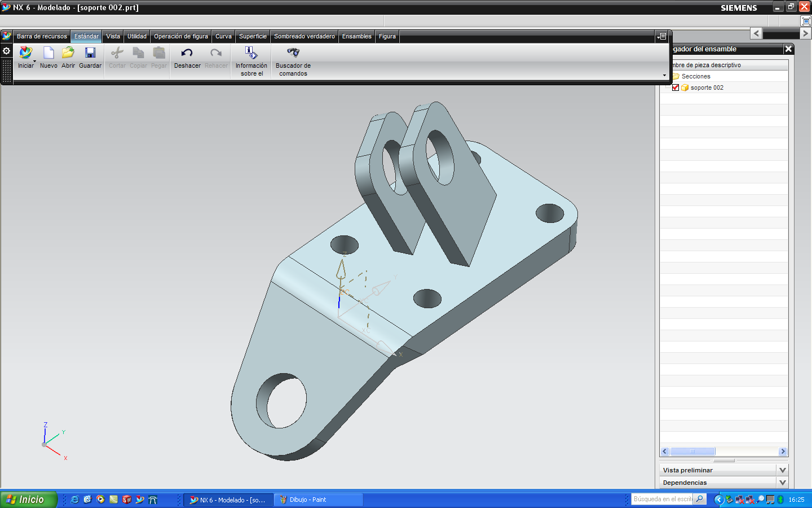The width and height of the screenshot is (812, 508).
Task: Open a file with the Abrir icon
Action: (68, 53)
